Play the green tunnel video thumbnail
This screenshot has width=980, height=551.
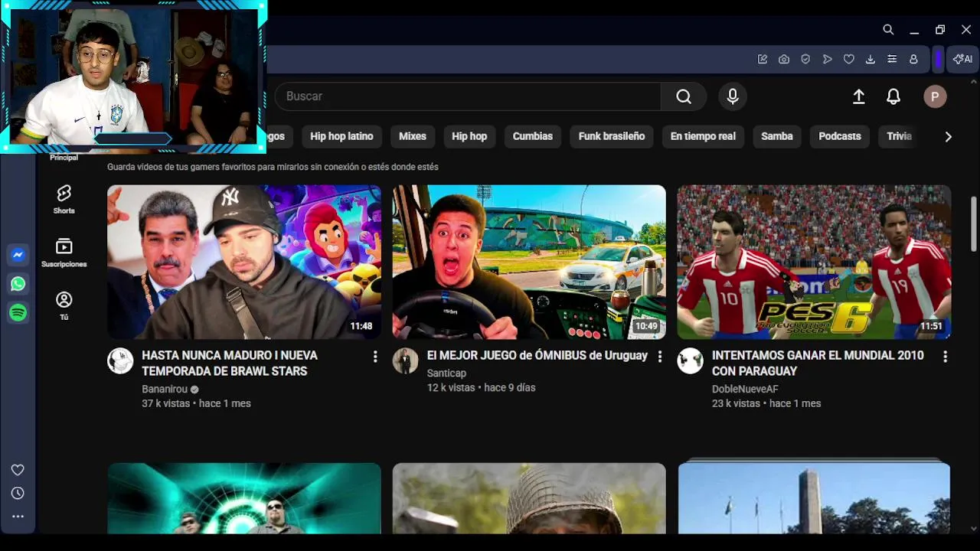coord(244,498)
